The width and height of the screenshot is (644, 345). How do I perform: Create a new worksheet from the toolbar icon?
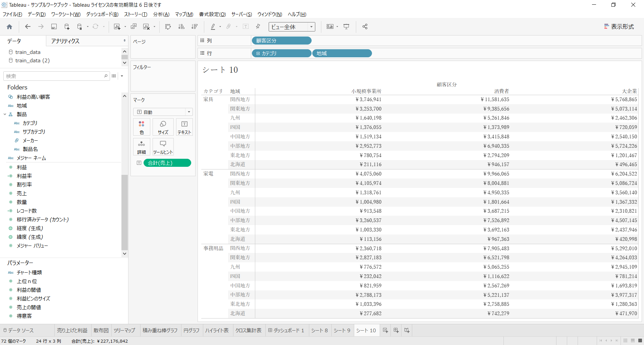pos(117,27)
